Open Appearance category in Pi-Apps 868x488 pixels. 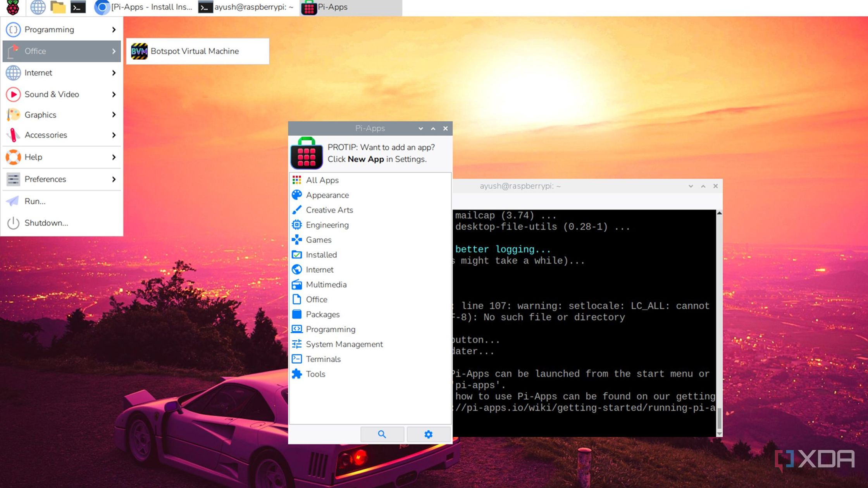click(x=370, y=195)
